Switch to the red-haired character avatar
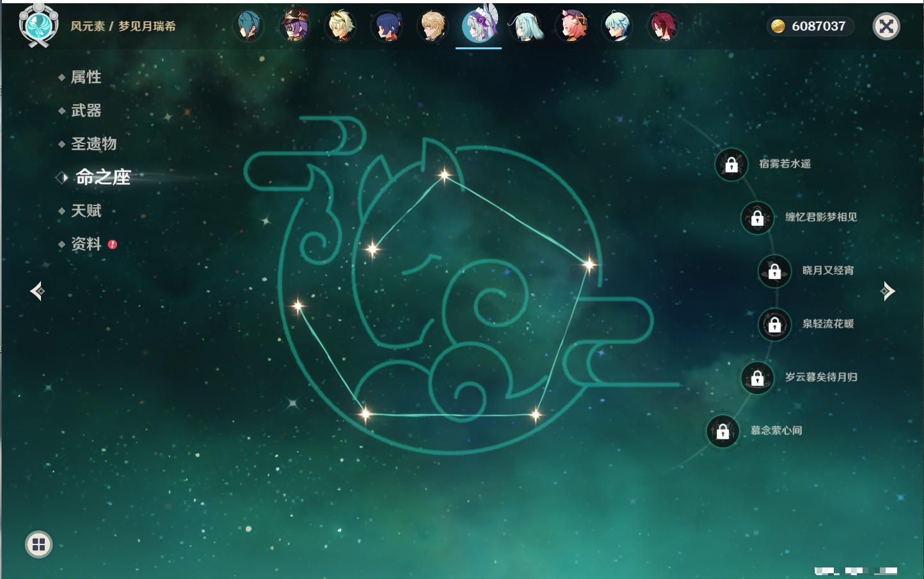Viewport: 924px width, 579px height. (663, 26)
